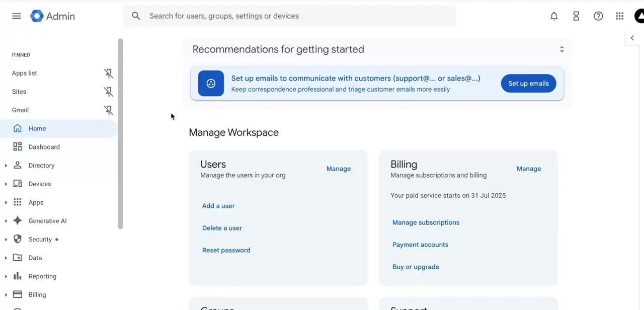The image size is (644, 310).
Task: Unpin Apps list from sidebar
Action: coord(108,73)
